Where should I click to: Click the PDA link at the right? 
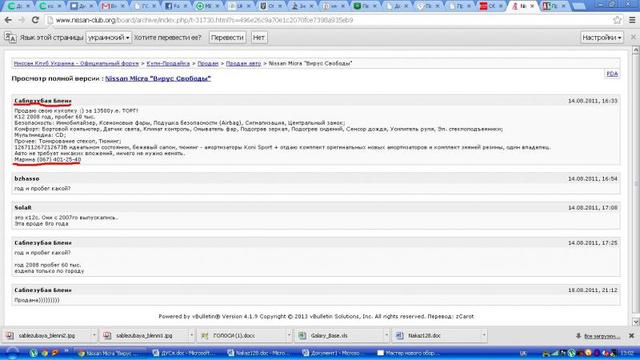pos(612,73)
